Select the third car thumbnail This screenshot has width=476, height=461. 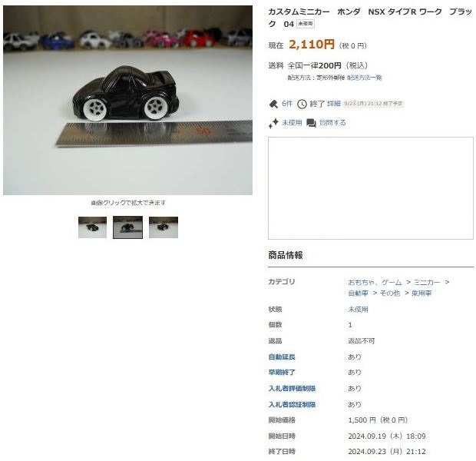pyautogui.click(x=164, y=227)
